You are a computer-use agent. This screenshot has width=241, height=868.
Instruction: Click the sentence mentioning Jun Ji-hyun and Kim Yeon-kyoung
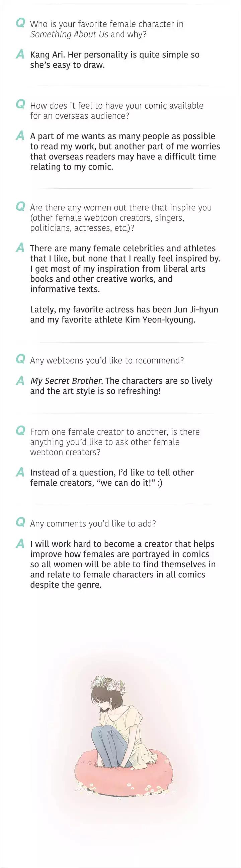[x=124, y=314]
